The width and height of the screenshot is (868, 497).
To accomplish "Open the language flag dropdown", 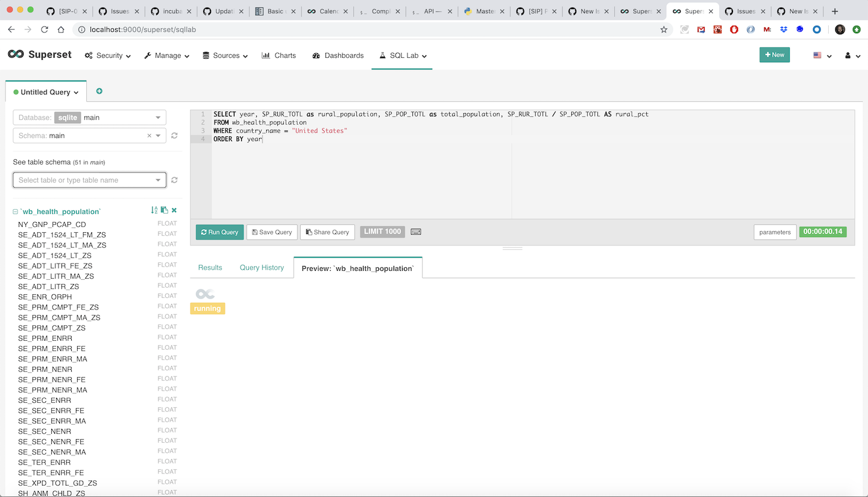I will [822, 55].
